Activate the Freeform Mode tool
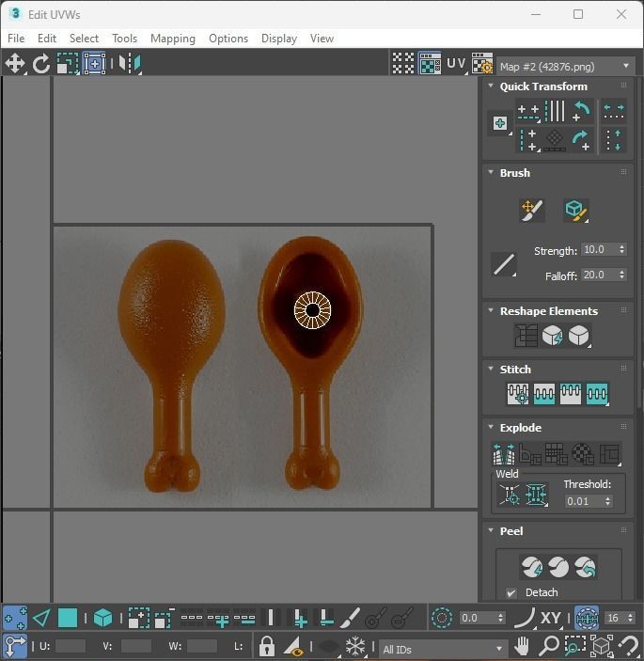Screen dimensions: 644x661 coord(94,63)
